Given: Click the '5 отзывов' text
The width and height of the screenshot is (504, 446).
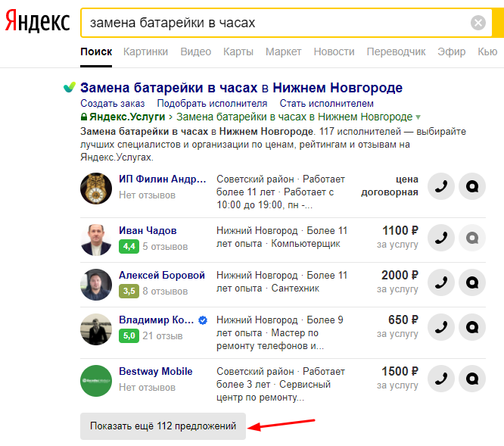Looking at the screenshot, I should [x=165, y=247].
